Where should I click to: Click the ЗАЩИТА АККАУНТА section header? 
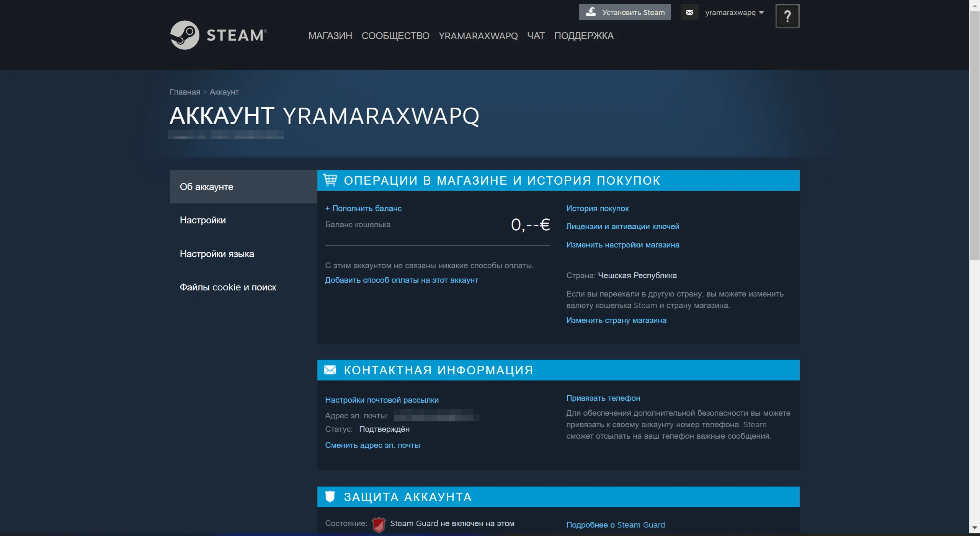pos(559,497)
